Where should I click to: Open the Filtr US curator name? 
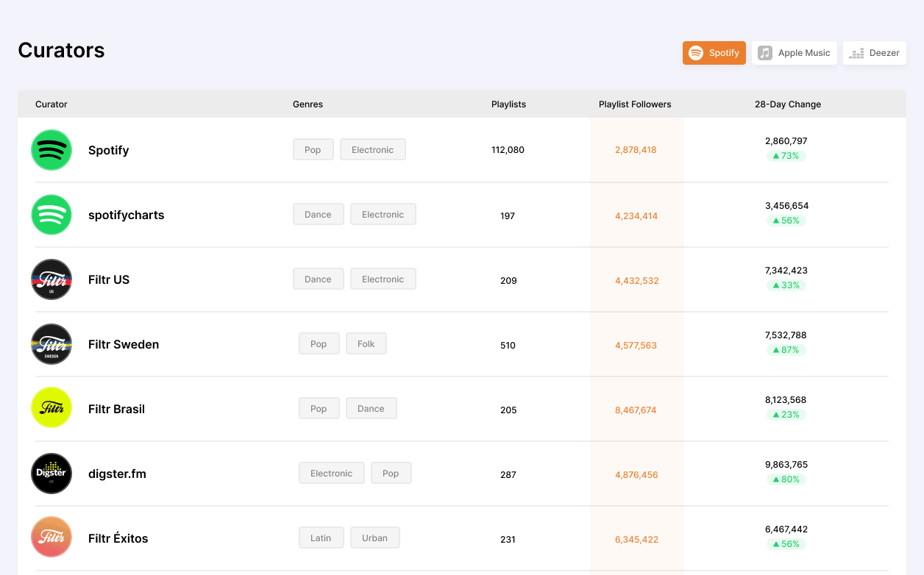click(x=109, y=279)
